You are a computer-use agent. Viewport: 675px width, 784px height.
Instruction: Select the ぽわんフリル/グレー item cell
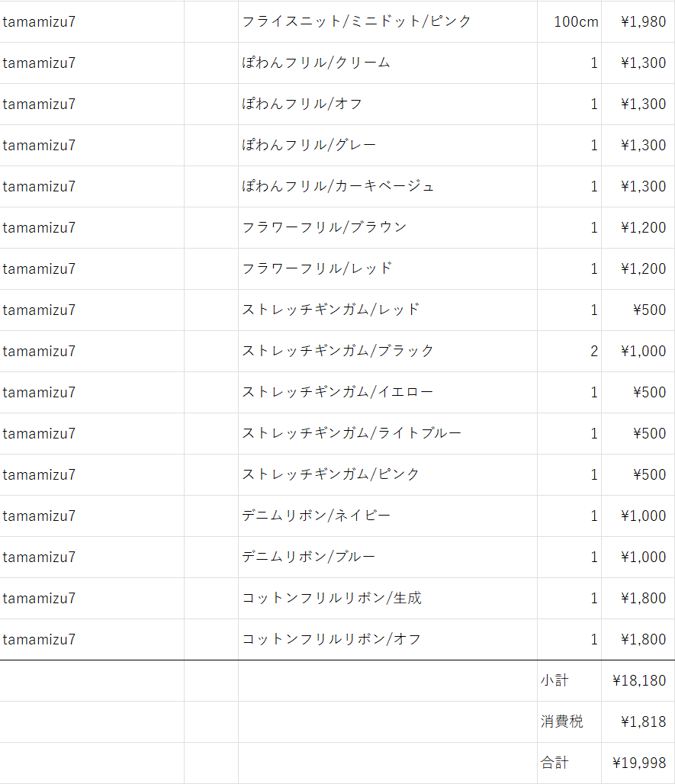click(x=387, y=146)
